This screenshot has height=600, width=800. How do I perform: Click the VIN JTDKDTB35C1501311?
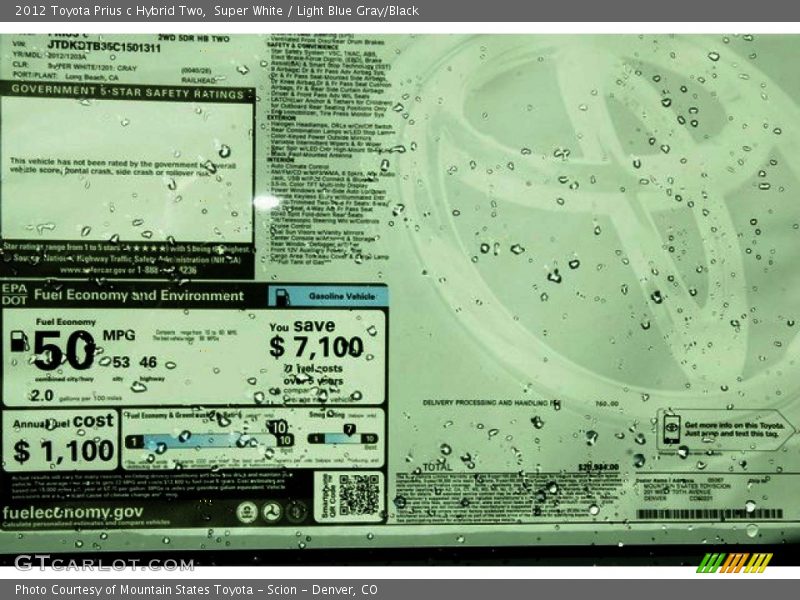(x=104, y=46)
